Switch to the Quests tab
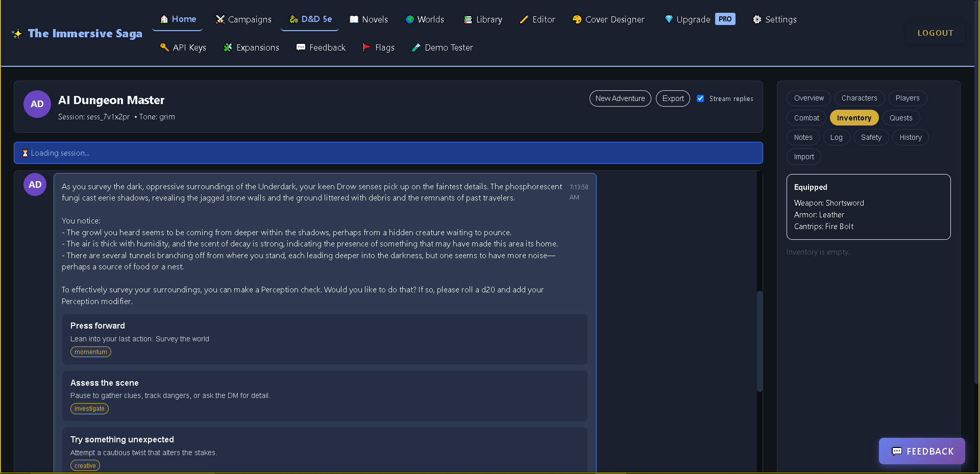The image size is (980, 474). [x=900, y=118]
